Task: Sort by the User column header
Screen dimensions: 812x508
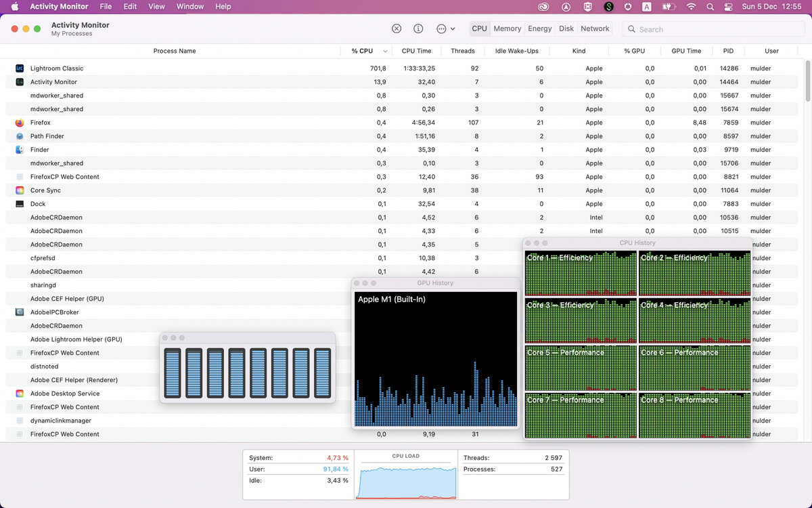Action: point(771,51)
